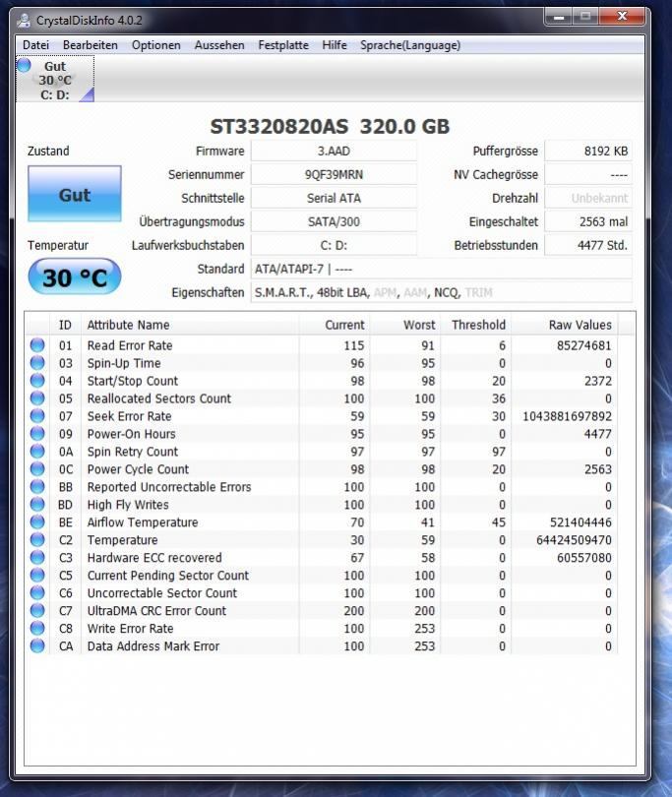
Task: Click status orb for Reported Uncorrectable Errors
Action: coord(37,486)
